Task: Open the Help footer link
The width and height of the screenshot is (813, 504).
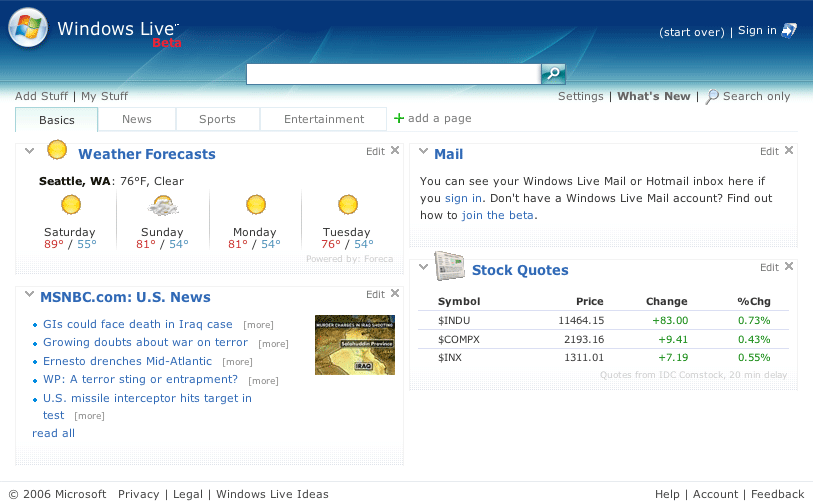Action: (667, 494)
